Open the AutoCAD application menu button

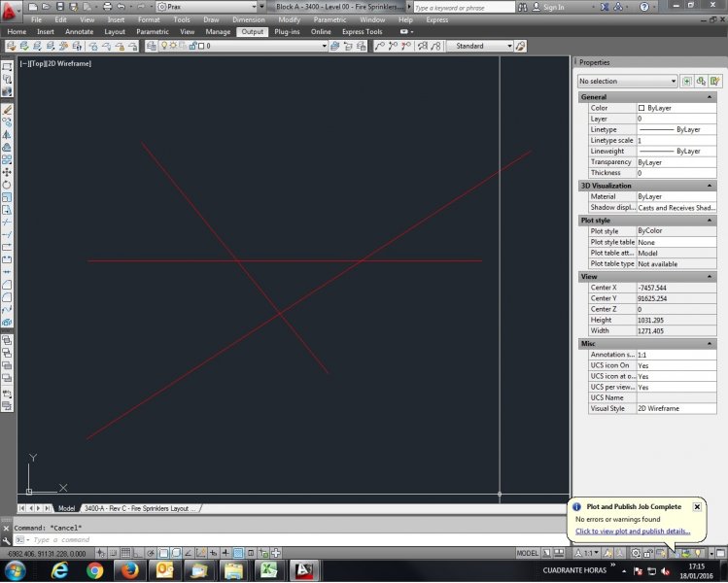tap(10, 11)
